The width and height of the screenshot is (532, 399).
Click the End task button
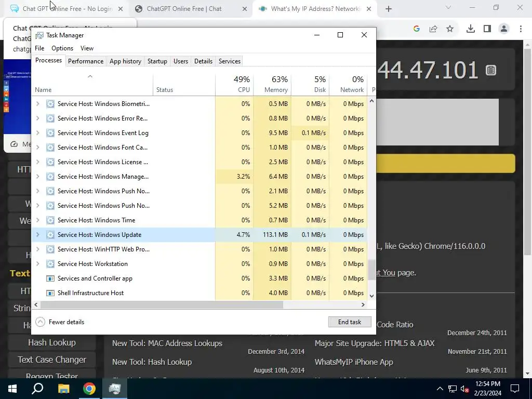pos(350,322)
